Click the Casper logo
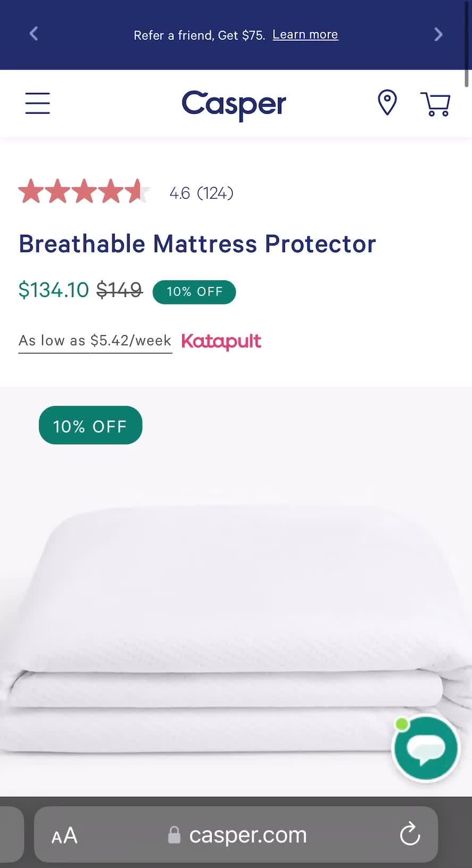The height and width of the screenshot is (868, 472). 233,105
